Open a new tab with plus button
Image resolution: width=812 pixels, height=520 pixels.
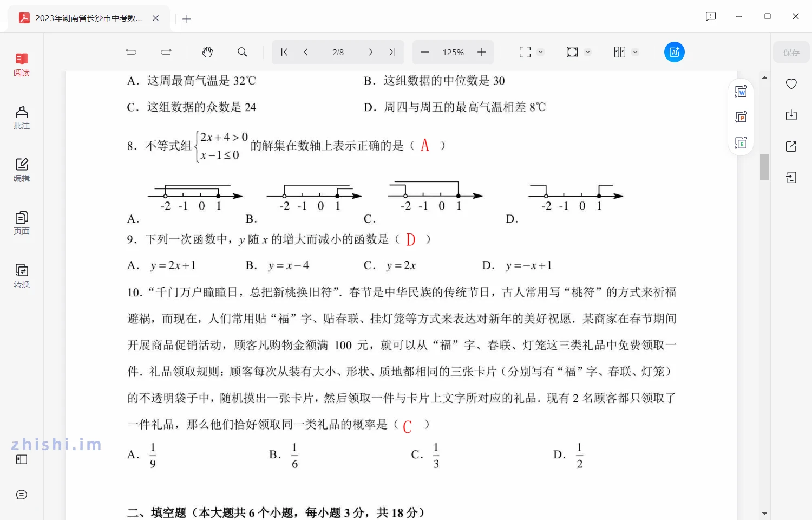(x=187, y=19)
